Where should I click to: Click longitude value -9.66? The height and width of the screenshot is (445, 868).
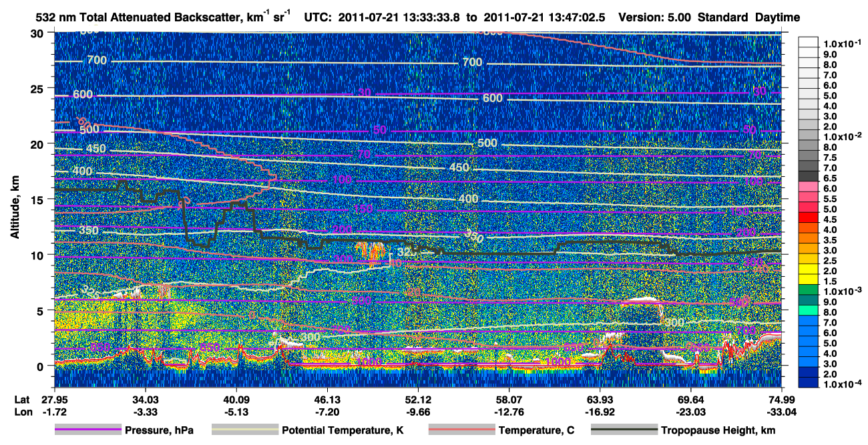(417, 412)
